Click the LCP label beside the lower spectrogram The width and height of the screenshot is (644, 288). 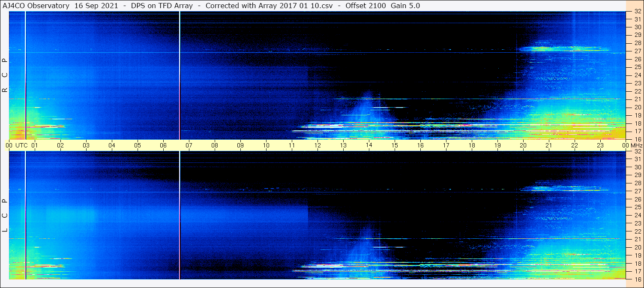[5, 216]
